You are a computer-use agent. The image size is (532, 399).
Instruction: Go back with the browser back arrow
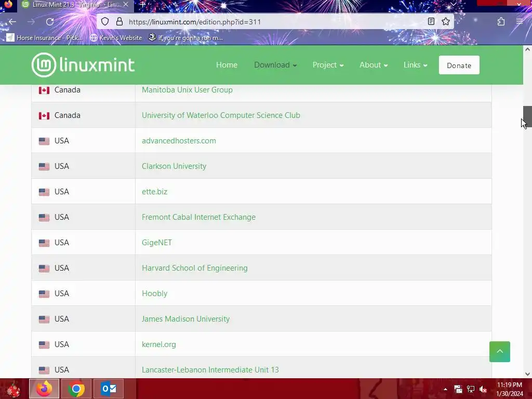coord(12,22)
